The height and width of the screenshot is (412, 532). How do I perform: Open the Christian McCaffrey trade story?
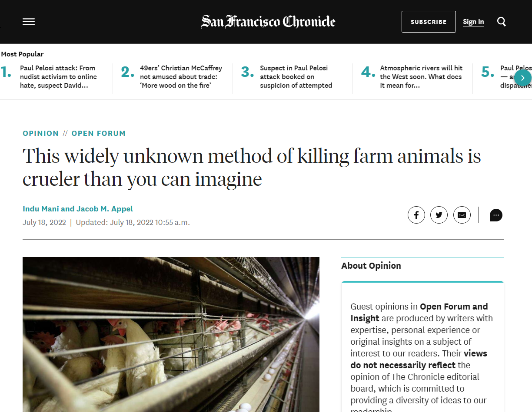(x=181, y=77)
